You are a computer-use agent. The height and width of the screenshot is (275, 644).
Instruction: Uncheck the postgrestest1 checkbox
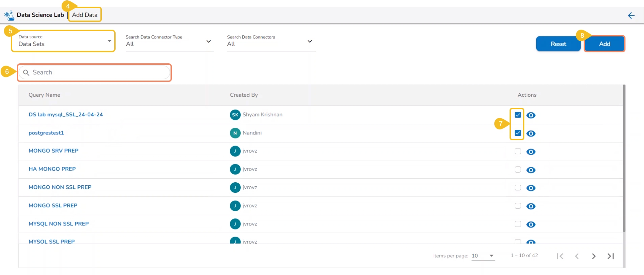pyautogui.click(x=518, y=133)
